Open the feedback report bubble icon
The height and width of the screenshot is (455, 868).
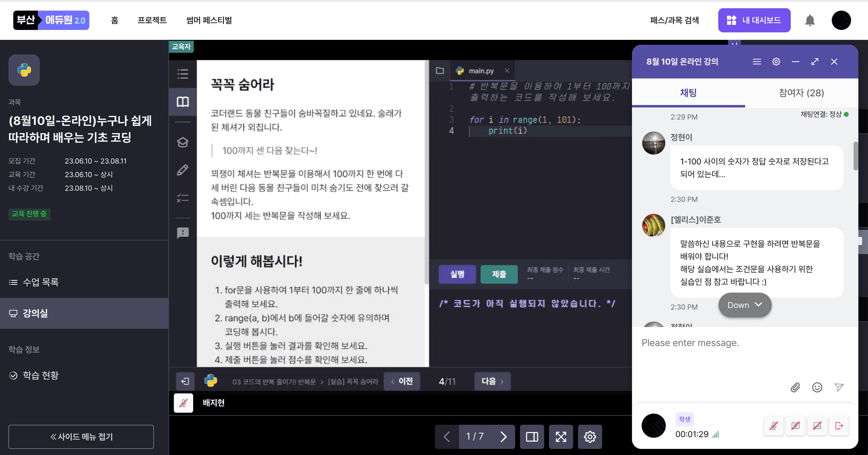tap(183, 233)
